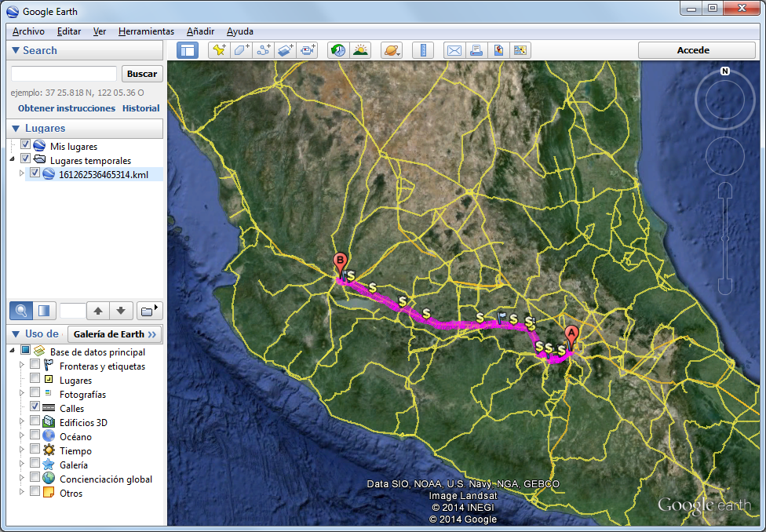Expand the Océano layer node
Screen dimensions: 766x532
(x=21, y=435)
